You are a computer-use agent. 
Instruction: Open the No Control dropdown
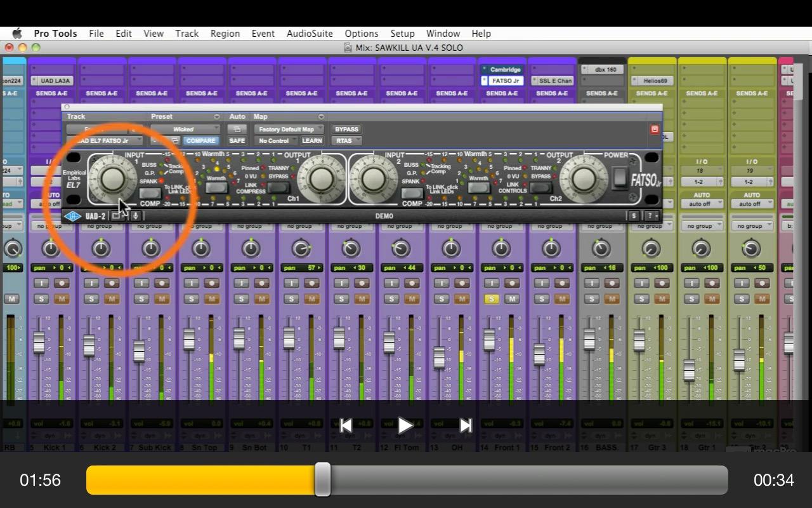pos(275,141)
